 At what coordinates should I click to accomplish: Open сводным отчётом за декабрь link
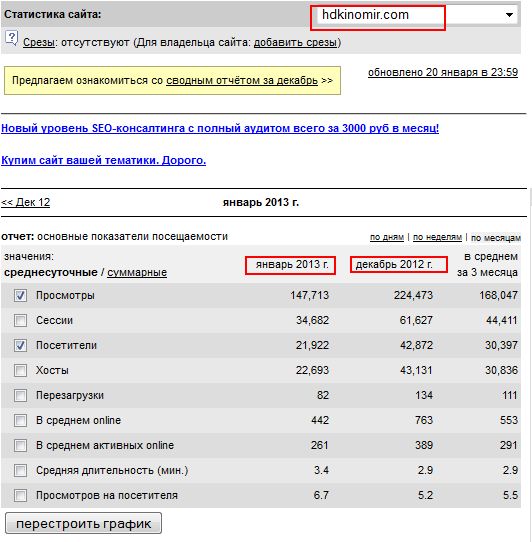(242, 81)
